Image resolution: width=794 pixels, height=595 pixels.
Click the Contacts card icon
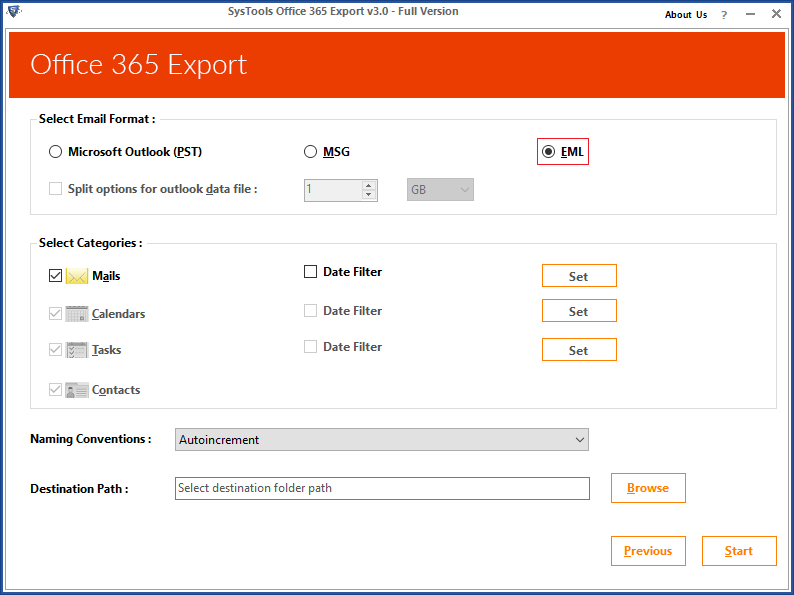coord(76,390)
